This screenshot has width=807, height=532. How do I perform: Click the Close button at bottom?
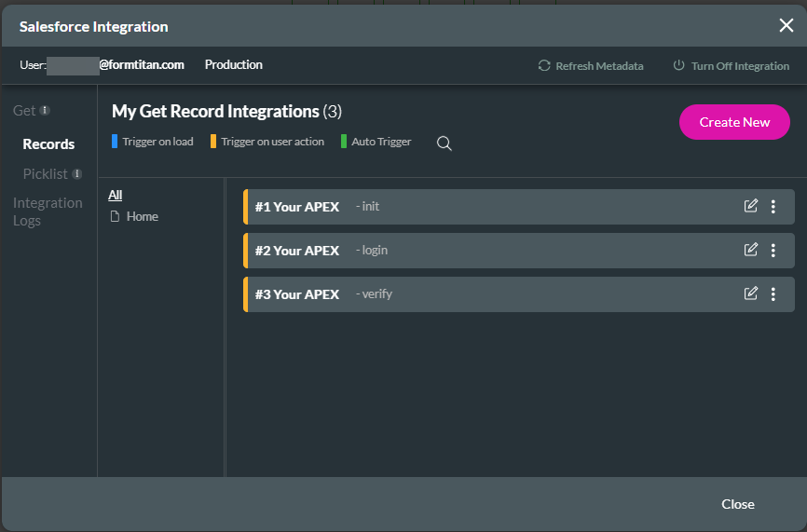pos(737,504)
